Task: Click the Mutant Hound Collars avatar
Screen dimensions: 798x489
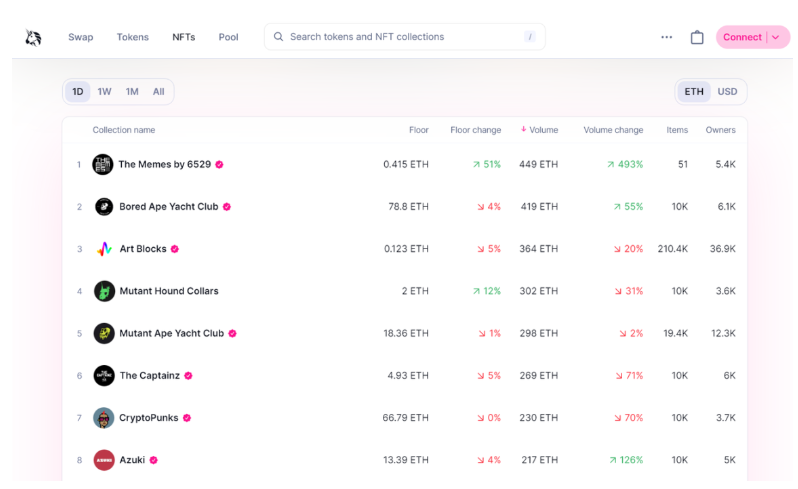Action: 104,291
